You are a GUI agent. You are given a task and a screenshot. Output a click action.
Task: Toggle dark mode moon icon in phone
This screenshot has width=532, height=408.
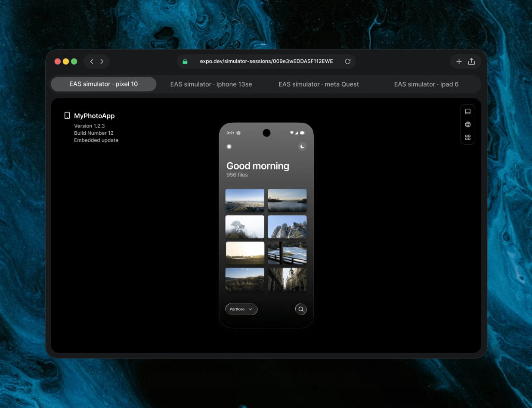(x=302, y=147)
